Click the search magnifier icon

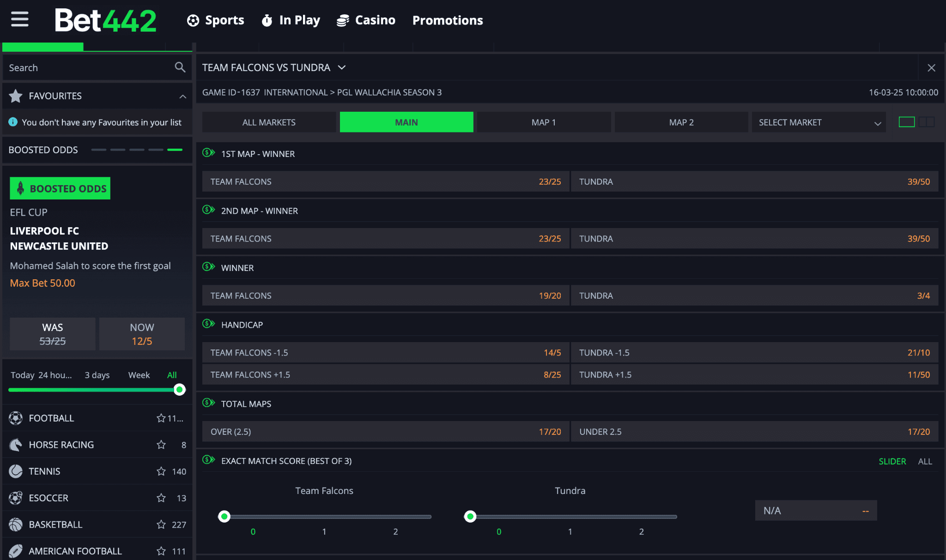tap(180, 67)
